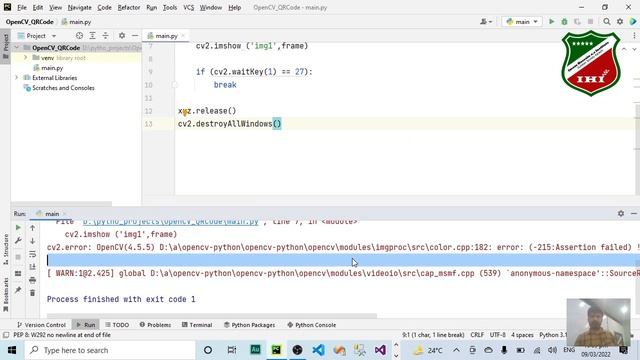Open Windows Start menu
Image resolution: width=640 pixels, height=360 pixels.
coord(12,350)
